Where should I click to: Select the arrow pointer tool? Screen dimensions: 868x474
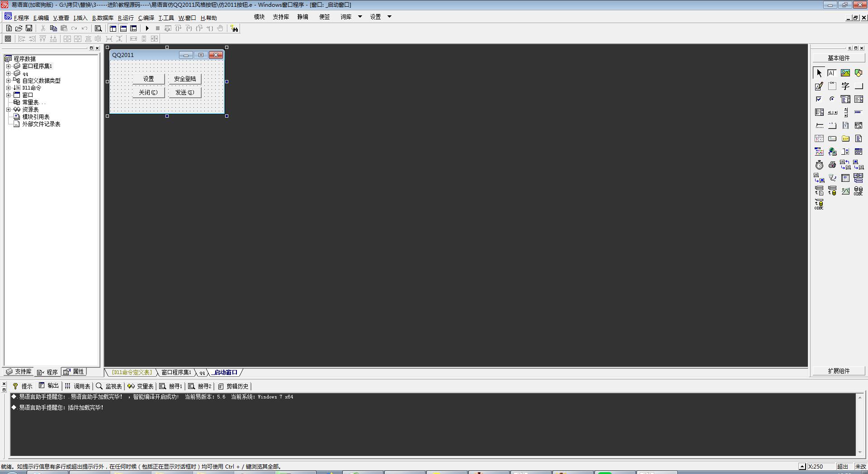[819, 73]
